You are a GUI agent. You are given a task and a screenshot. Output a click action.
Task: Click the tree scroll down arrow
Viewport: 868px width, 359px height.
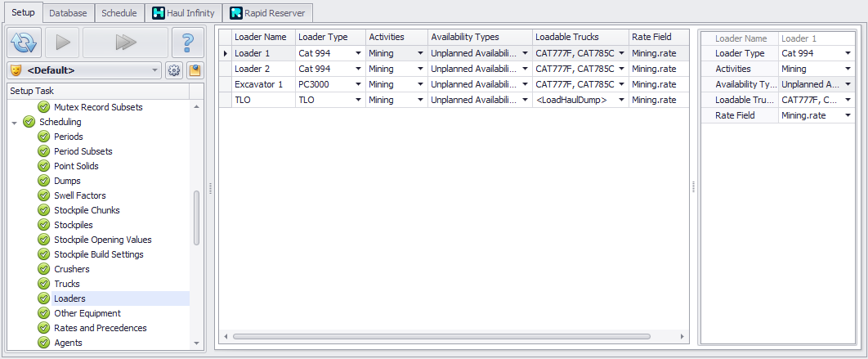pos(196,343)
